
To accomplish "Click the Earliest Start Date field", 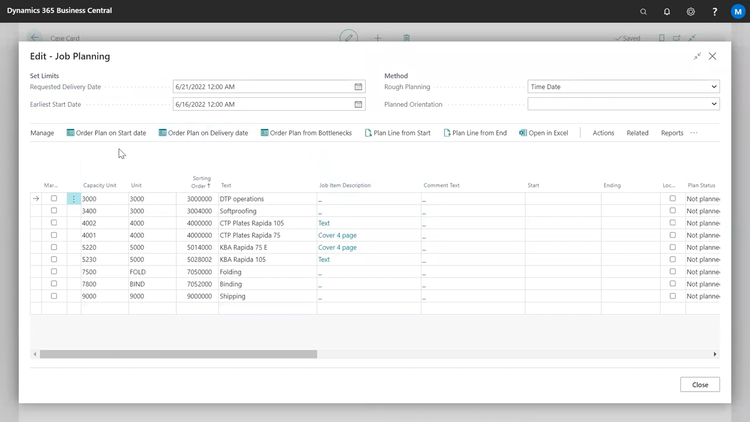I will [269, 104].
